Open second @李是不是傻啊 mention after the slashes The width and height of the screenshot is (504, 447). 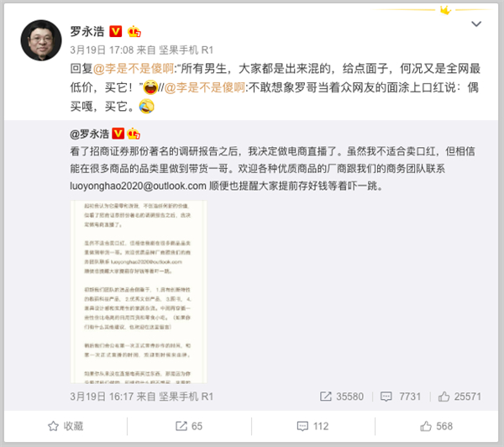coord(205,87)
